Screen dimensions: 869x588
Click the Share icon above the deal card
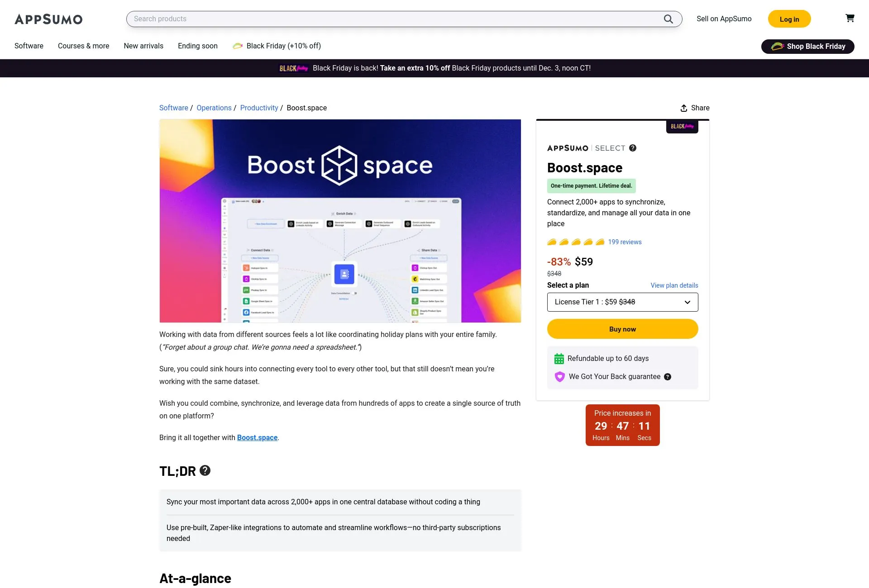(684, 108)
